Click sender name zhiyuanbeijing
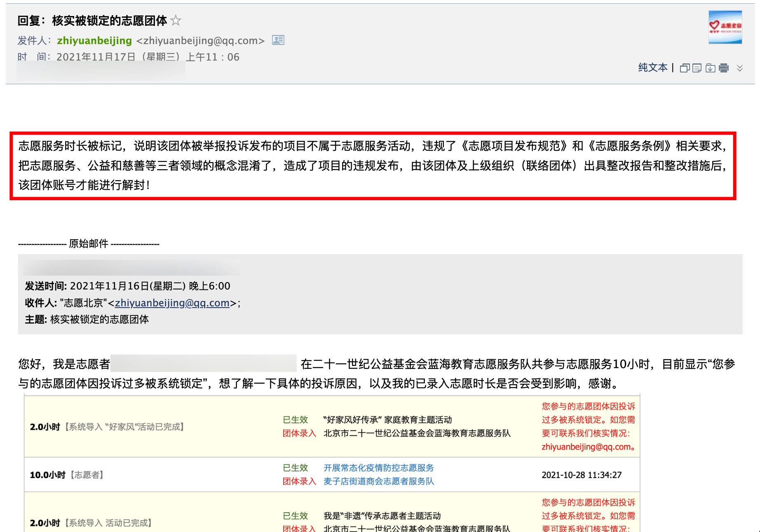This screenshot has height=532, width=760. coord(94,40)
